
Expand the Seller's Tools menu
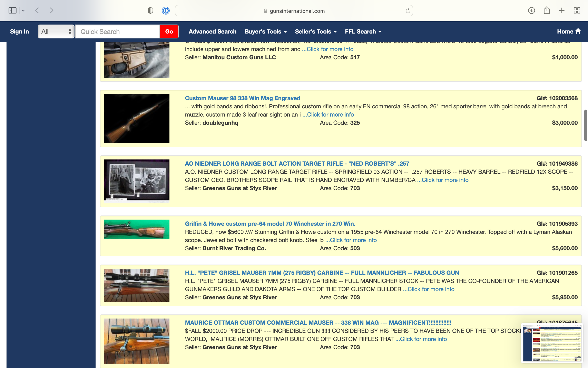click(x=316, y=32)
